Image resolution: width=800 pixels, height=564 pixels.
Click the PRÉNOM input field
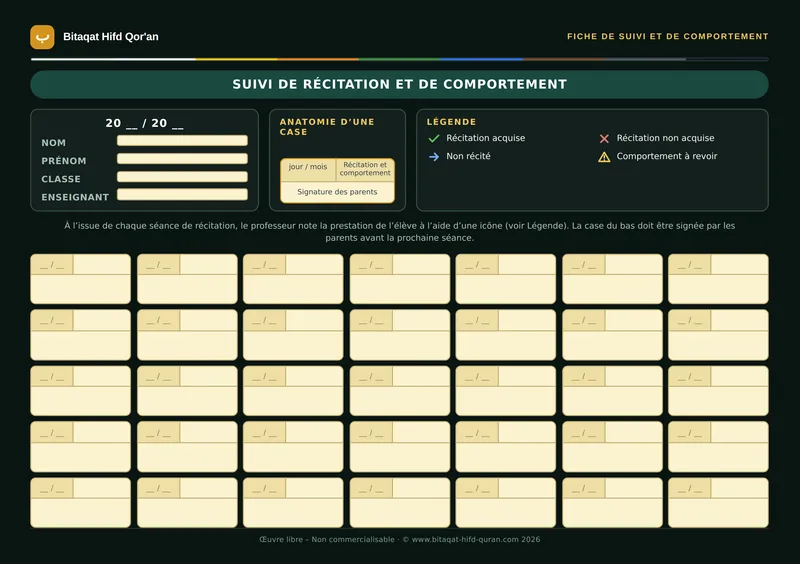182,159
